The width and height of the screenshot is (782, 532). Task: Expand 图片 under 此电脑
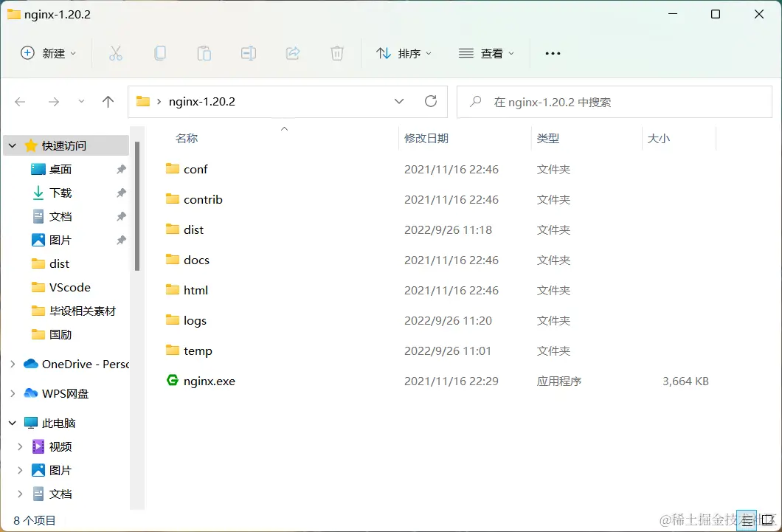pos(20,470)
